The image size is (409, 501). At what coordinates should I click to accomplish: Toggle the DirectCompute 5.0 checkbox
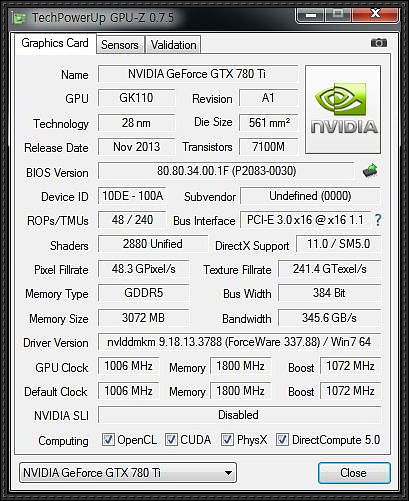282,440
